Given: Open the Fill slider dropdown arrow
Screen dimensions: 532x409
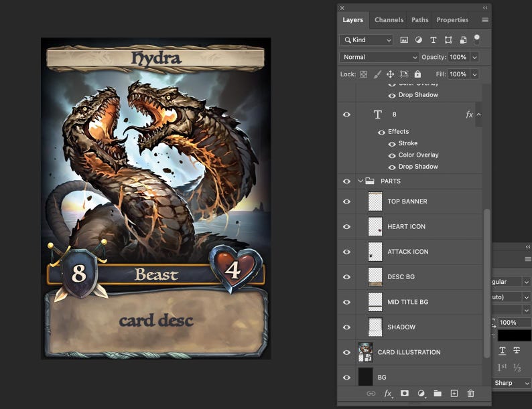Looking at the screenshot, I should (475, 74).
